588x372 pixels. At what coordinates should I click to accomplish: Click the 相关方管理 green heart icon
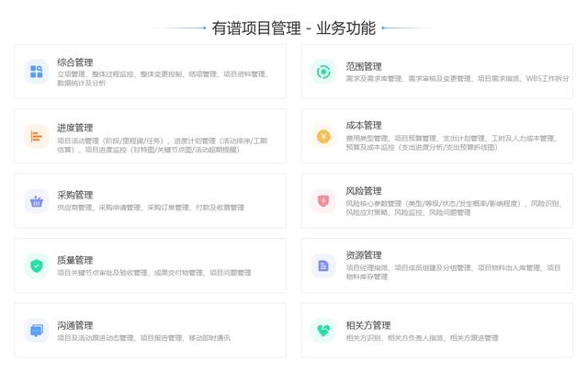(x=323, y=331)
